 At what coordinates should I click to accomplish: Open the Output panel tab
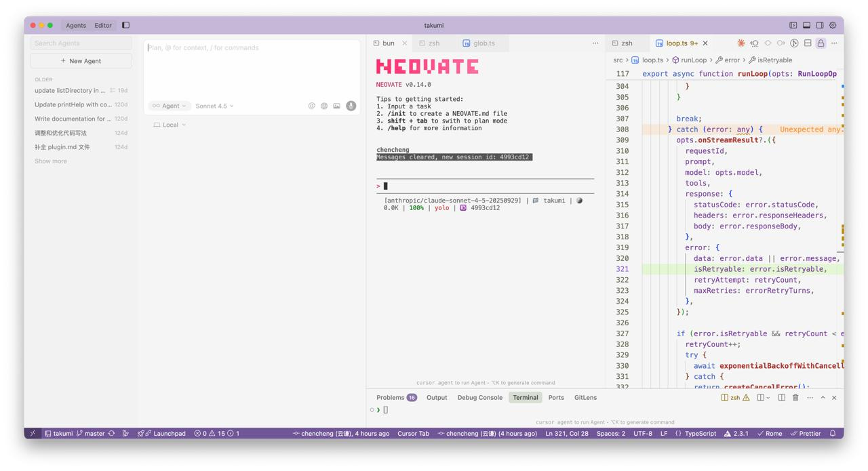click(437, 398)
